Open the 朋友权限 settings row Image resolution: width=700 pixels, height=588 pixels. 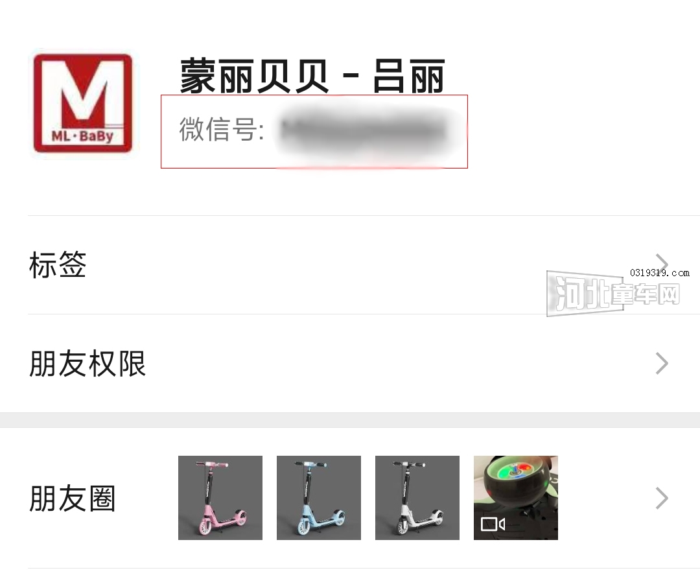(x=350, y=364)
